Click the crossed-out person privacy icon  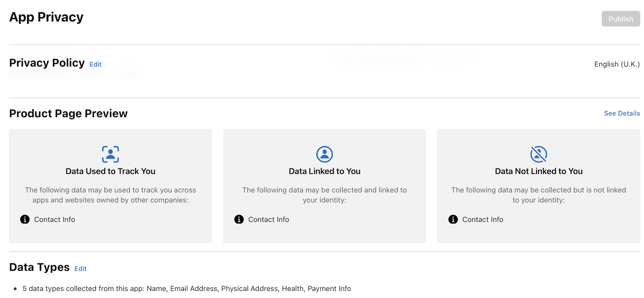[x=538, y=154]
